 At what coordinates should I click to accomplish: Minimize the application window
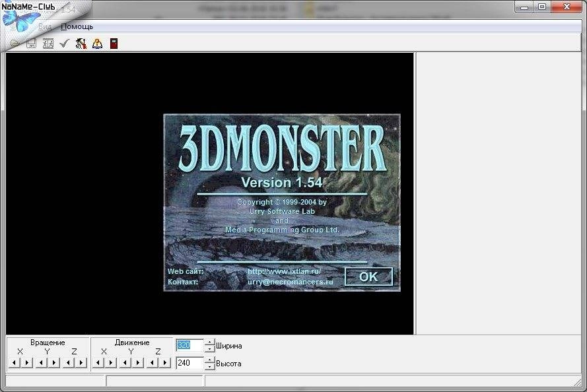524,7
